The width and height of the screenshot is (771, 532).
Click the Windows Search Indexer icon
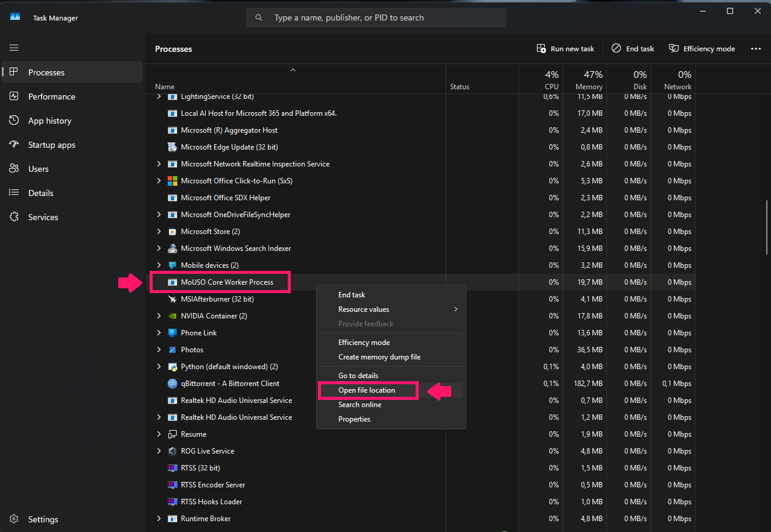tap(172, 249)
